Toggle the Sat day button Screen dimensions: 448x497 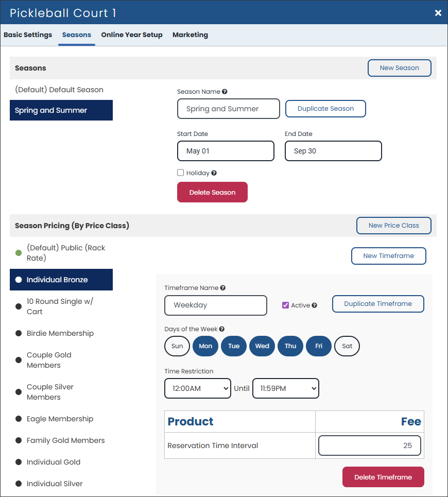point(347,346)
